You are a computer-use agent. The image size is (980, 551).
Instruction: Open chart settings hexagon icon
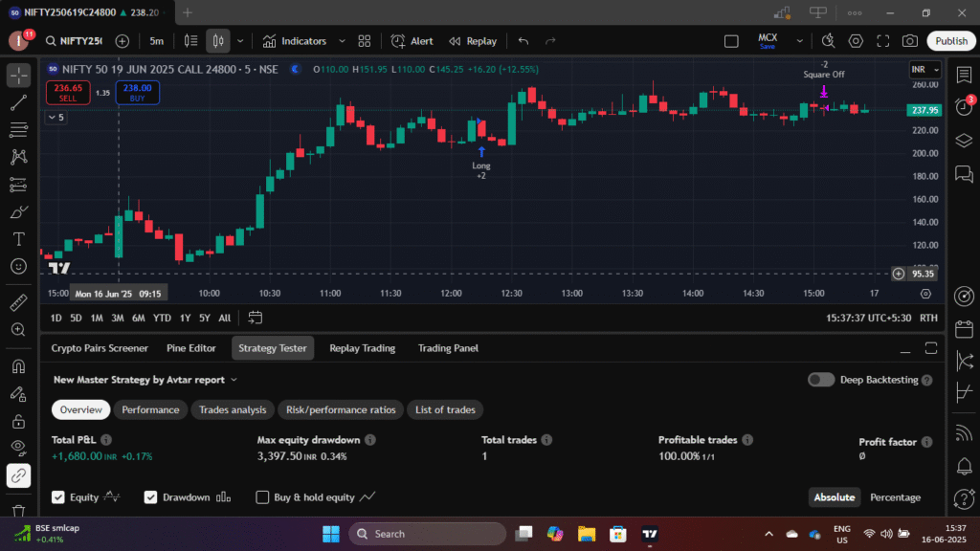[x=856, y=41]
